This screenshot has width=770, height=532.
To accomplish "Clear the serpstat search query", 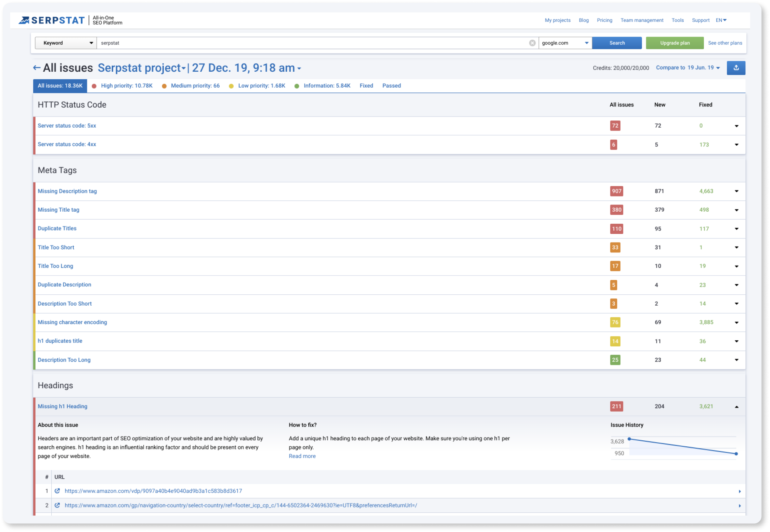I will pos(532,43).
